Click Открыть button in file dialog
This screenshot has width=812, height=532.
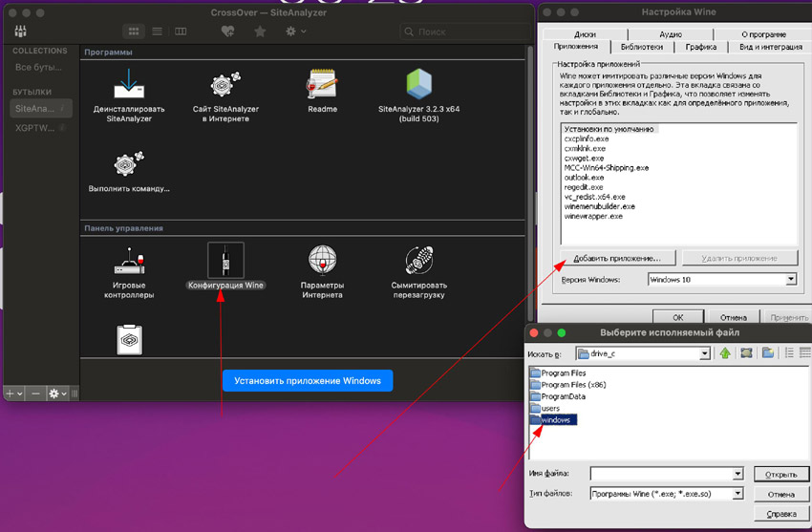pos(780,474)
